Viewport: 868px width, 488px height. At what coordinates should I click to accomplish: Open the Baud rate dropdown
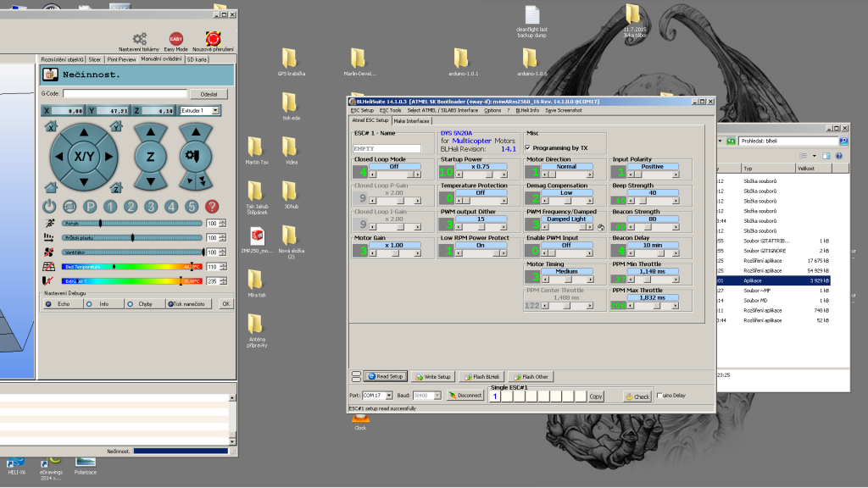click(x=436, y=396)
